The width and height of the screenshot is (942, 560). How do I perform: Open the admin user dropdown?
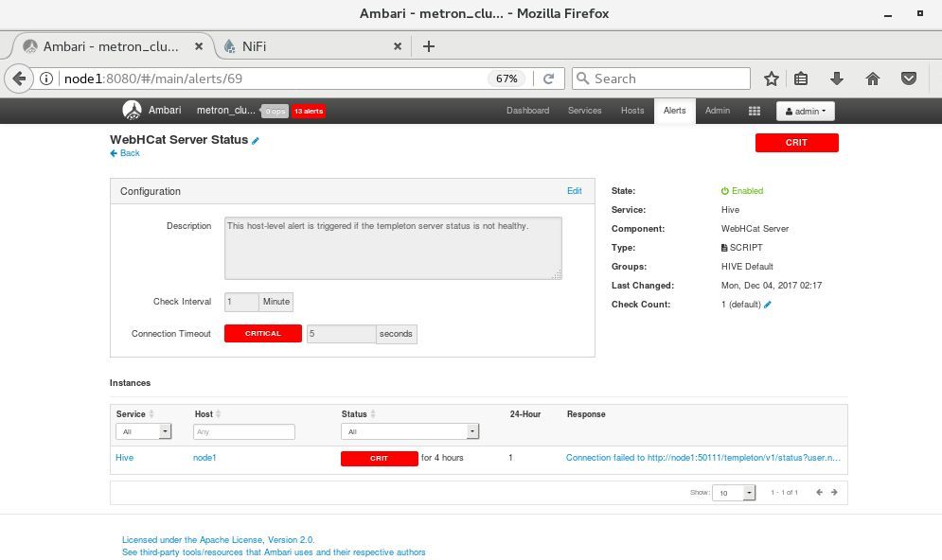click(x=806, y=111)
